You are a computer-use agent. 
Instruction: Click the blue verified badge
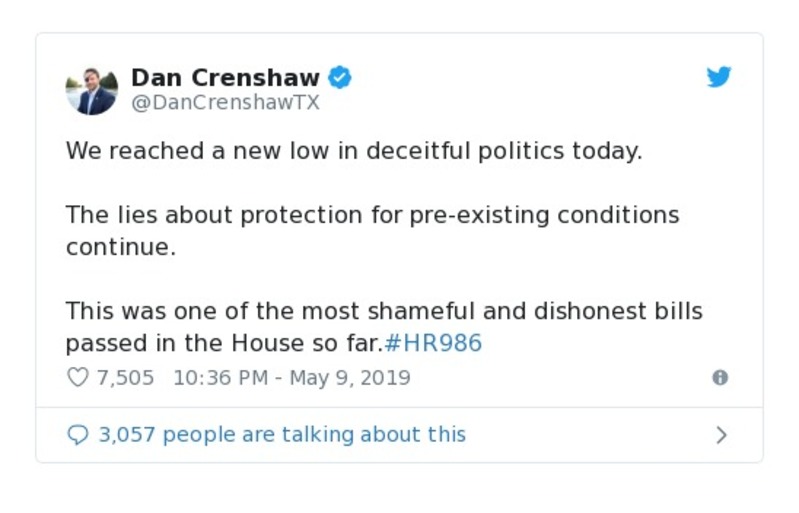341,78
